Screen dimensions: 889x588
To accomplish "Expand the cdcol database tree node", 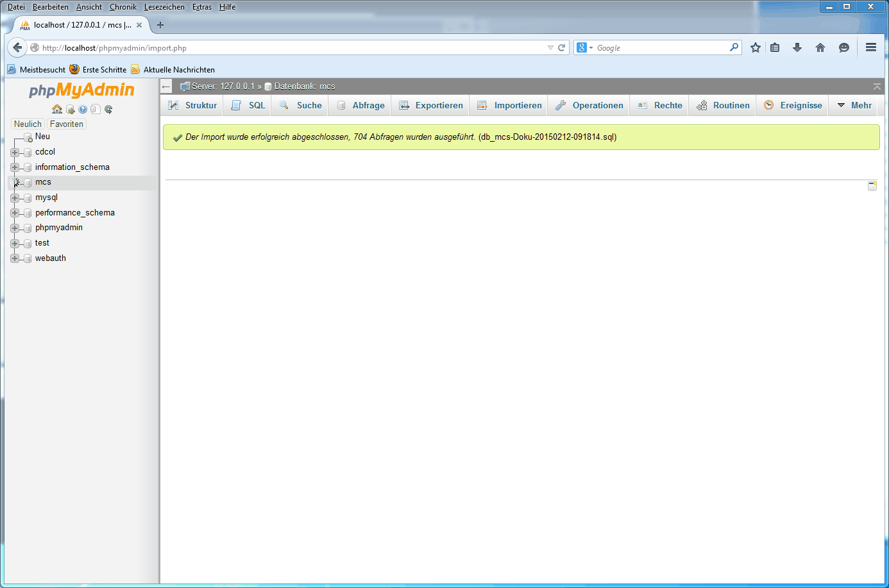I will (x=15, y=152).
